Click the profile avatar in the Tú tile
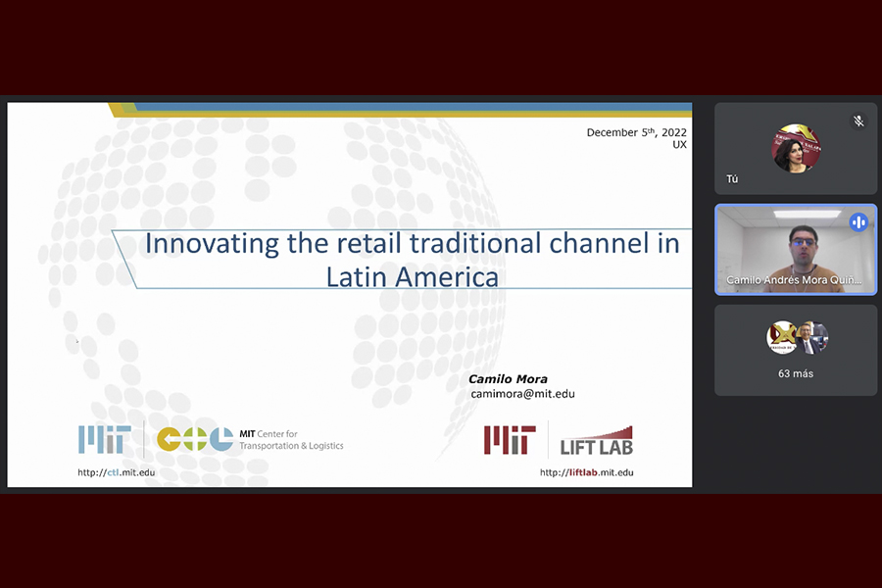Viewport: 882px width, 588px height. (795, 148)
